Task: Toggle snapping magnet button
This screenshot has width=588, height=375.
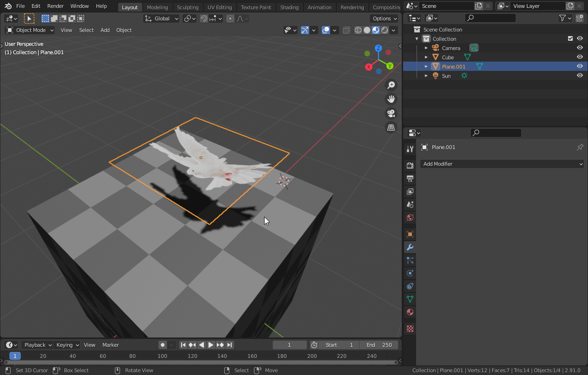Action: coord(203,19)
